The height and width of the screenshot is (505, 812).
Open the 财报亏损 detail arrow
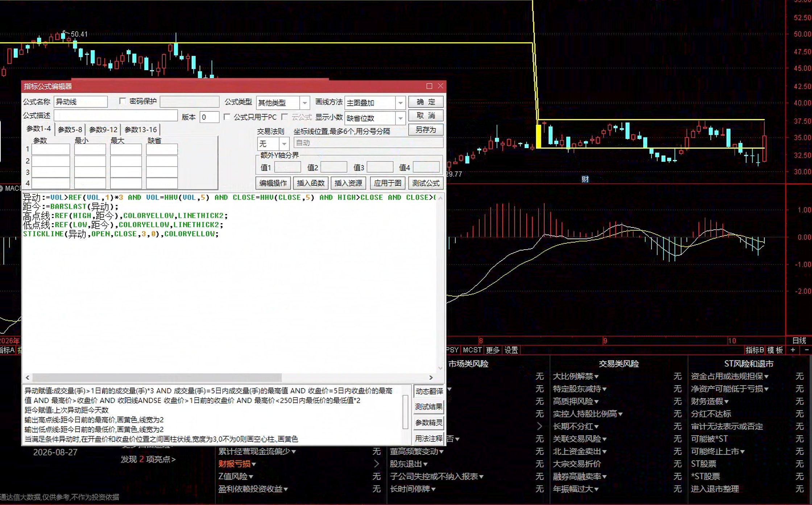tap(376, 464)
